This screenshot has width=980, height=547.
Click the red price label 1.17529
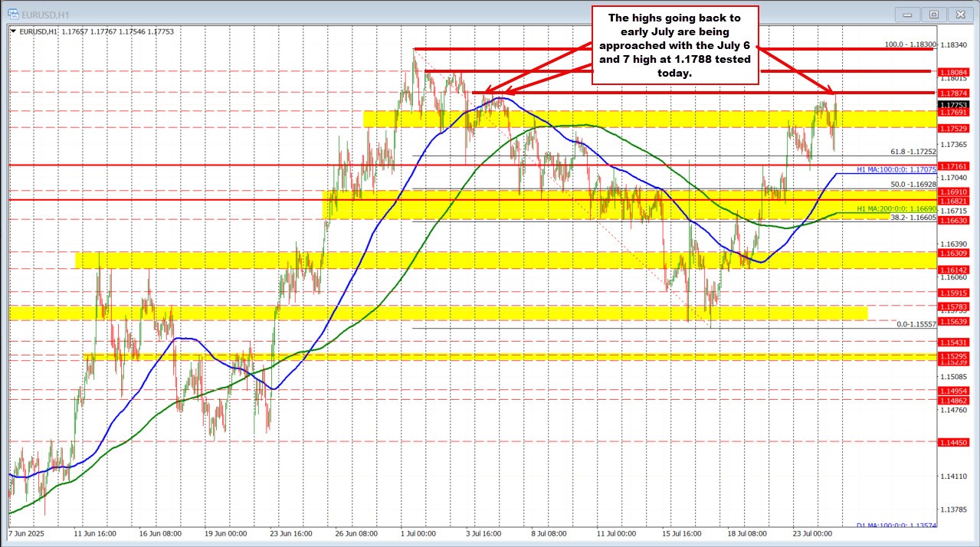click(x=954, y=128)
